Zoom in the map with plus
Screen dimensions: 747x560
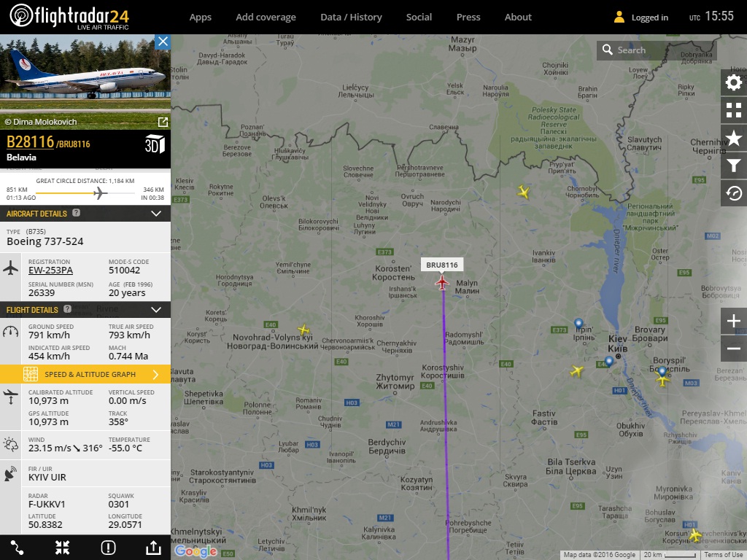pos(734,321)
